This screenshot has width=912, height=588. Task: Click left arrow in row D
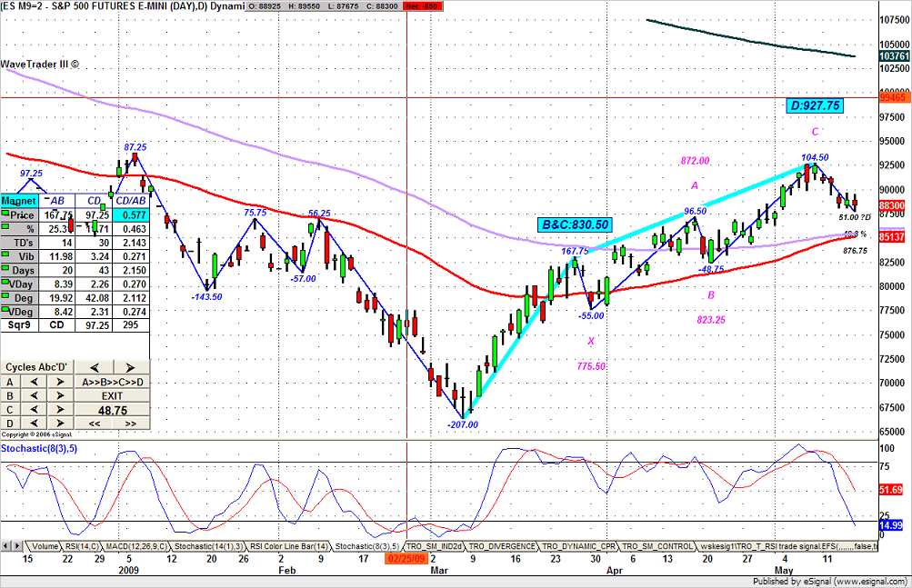click(34, 424)
